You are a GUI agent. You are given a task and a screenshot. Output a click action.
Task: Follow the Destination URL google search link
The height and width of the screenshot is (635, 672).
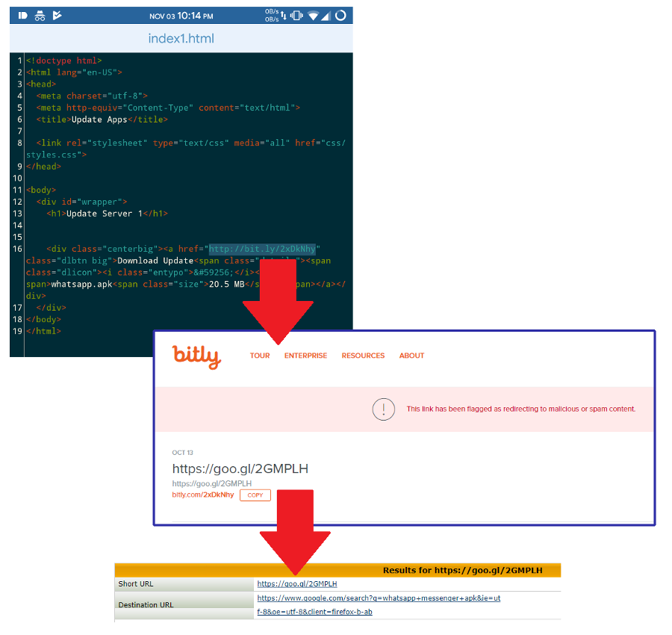click(x=379, y=598)
